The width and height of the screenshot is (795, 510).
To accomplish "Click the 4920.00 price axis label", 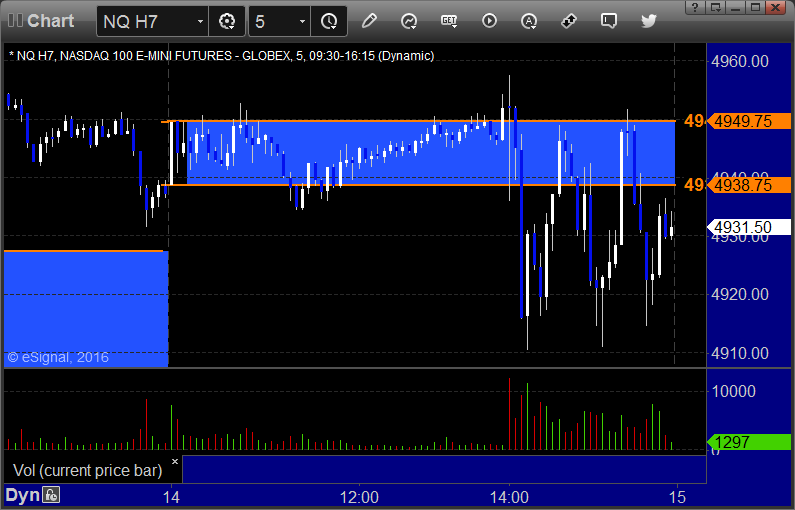I will 740,294.
